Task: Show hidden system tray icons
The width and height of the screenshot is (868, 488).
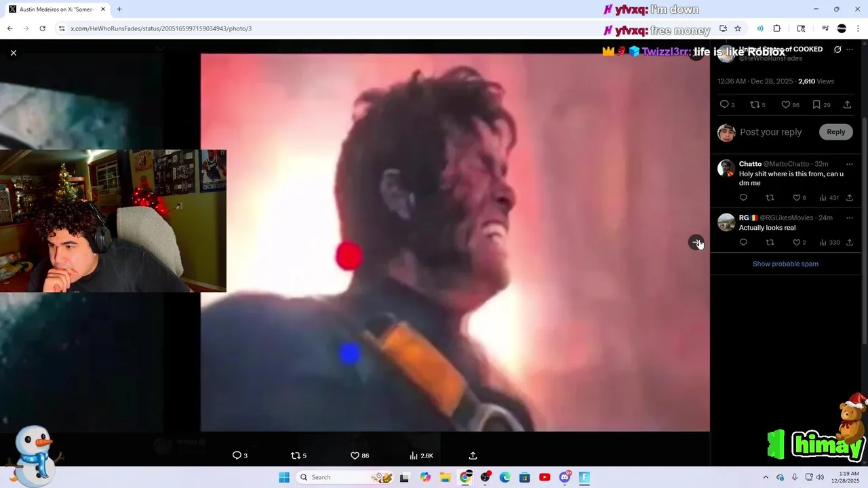Action: point(766,477)
